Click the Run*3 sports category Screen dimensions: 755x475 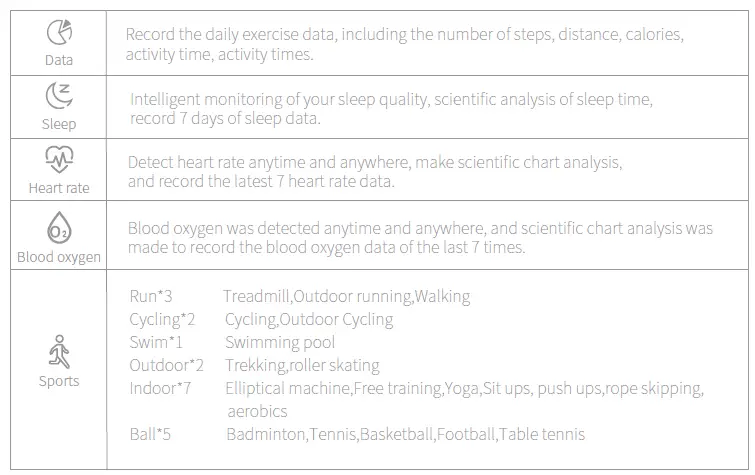click(151, 296)
